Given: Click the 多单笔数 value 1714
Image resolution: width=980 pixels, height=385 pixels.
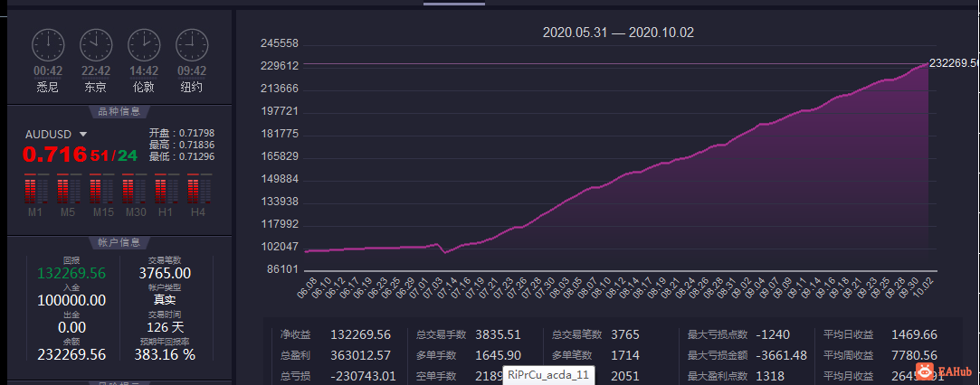Looking at the screenshot, I should [625, 355].
